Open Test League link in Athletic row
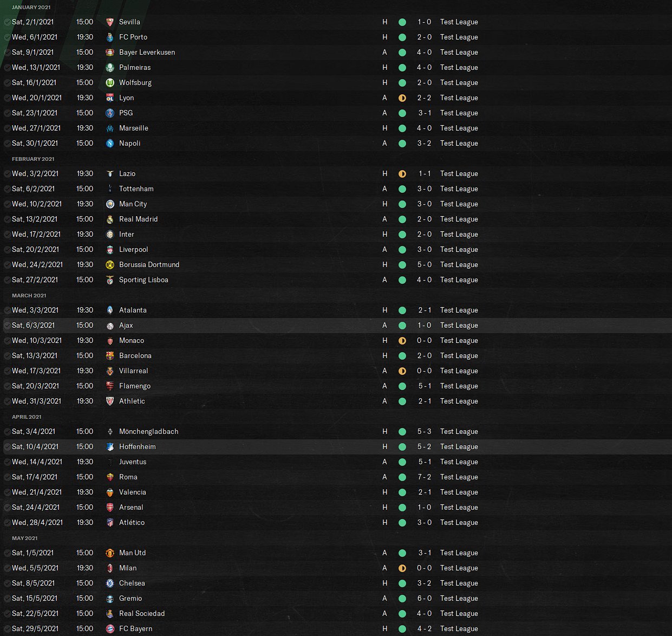The height and width of the screenshot is (636, 672). [459, 401]
